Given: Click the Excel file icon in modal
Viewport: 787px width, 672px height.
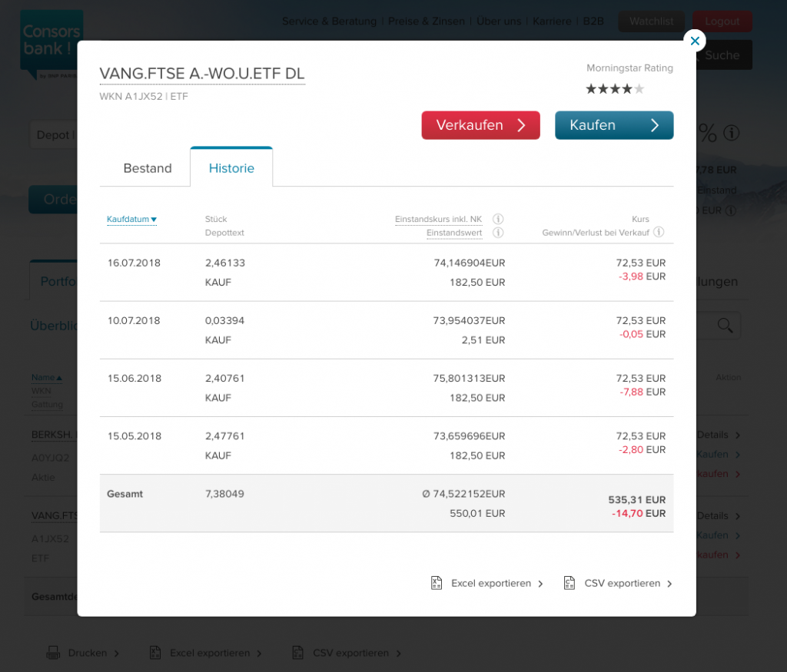Looking at the screenshot, I should coord(437,583).
